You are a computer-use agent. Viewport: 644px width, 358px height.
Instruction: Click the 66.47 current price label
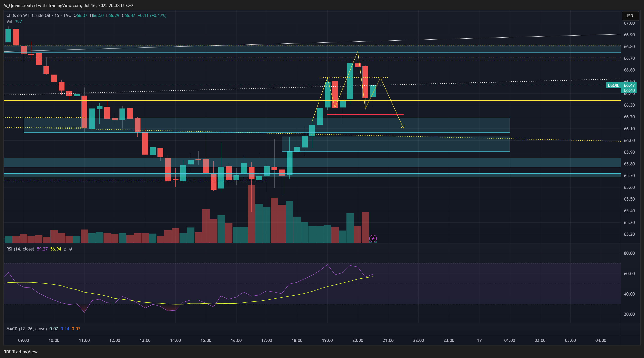[629, 85]
